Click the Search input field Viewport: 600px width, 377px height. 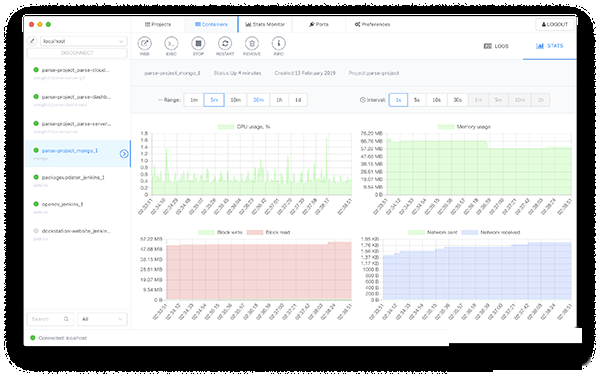pos(51,319)
